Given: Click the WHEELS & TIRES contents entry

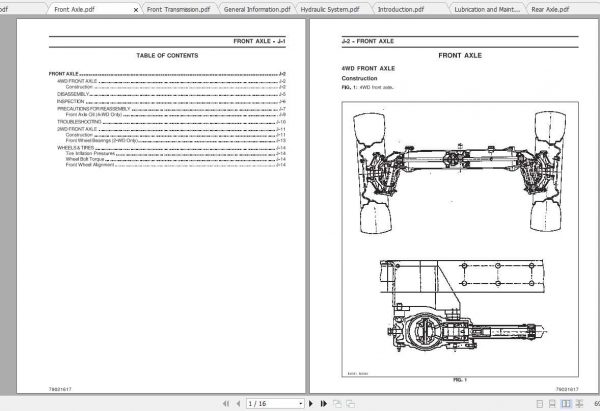Looking at the screenshot, I should (x=171, y=148).
